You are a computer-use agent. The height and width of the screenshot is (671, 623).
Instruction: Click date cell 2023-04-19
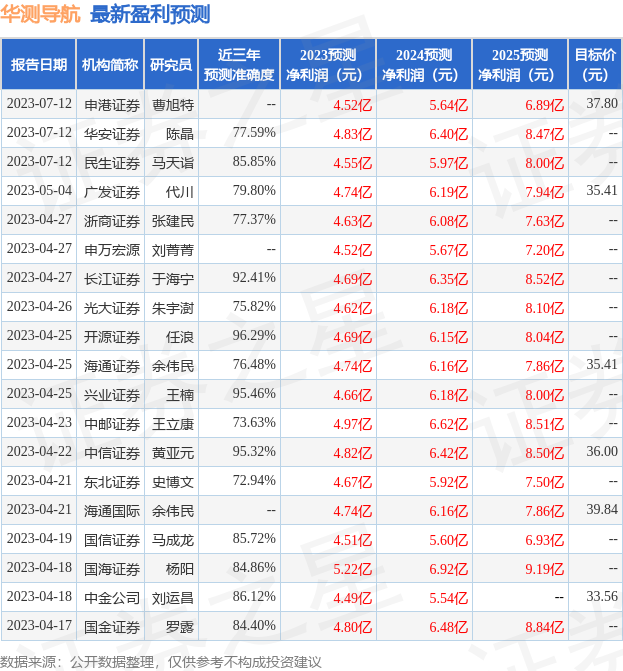[39, 538]
